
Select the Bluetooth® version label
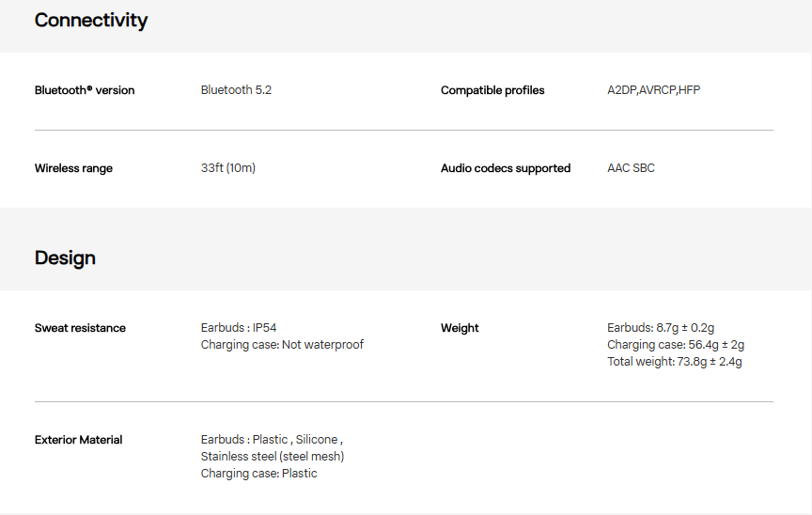[85, 90]
